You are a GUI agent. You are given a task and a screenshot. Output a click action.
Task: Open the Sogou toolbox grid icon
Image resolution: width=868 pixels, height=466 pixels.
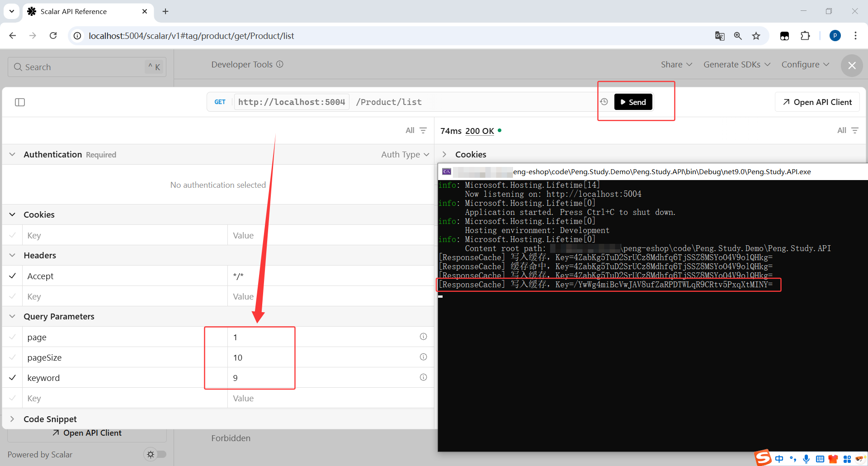point(847,459)
